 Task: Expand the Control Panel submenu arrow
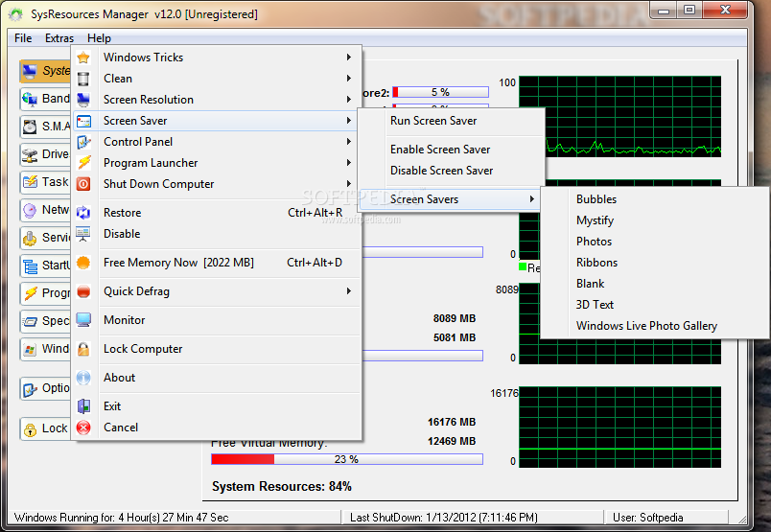coord(349,142)
